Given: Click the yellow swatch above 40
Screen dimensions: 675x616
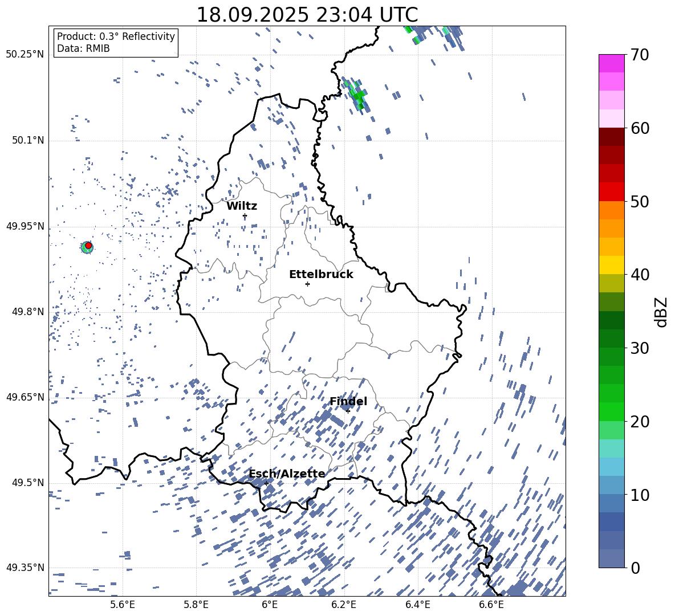Looking at the screenshot, I should (x=612, y=265).
